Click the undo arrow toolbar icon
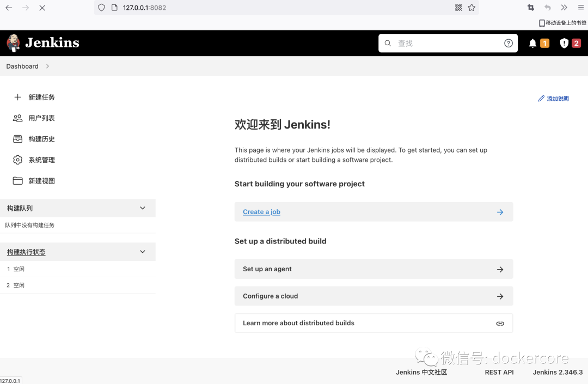 click(x=548, y=8)
